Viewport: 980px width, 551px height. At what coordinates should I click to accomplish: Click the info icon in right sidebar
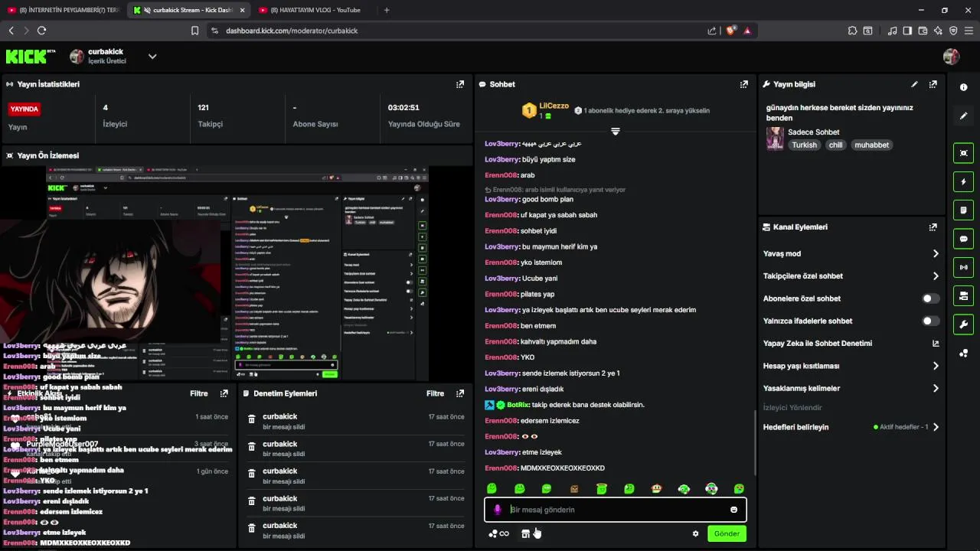(963, 87)
